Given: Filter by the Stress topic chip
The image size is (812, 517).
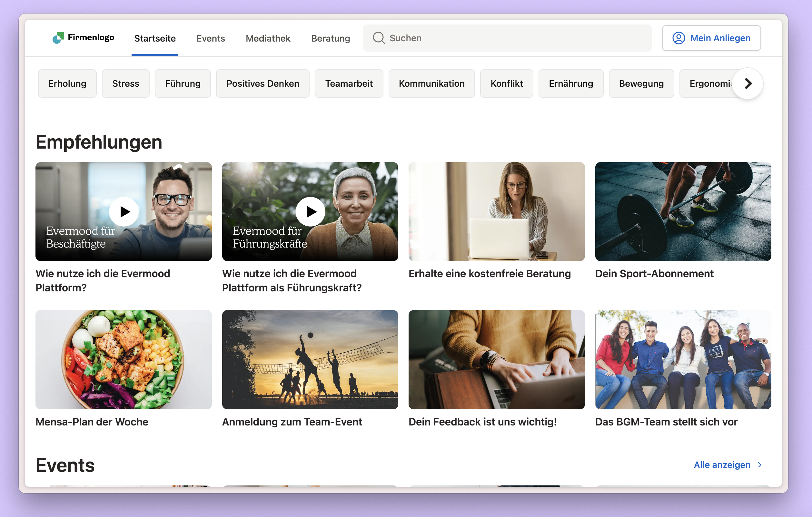Looking at the screenshot, I should coord(125,83).
